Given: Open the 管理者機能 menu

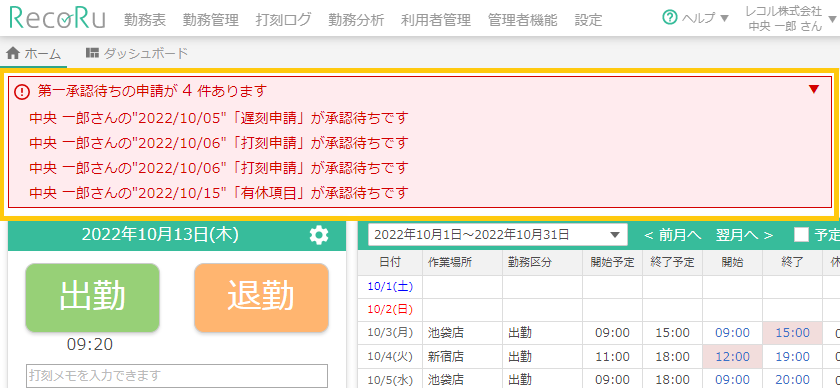Looking at the screenshot, I should coord(523,20).
